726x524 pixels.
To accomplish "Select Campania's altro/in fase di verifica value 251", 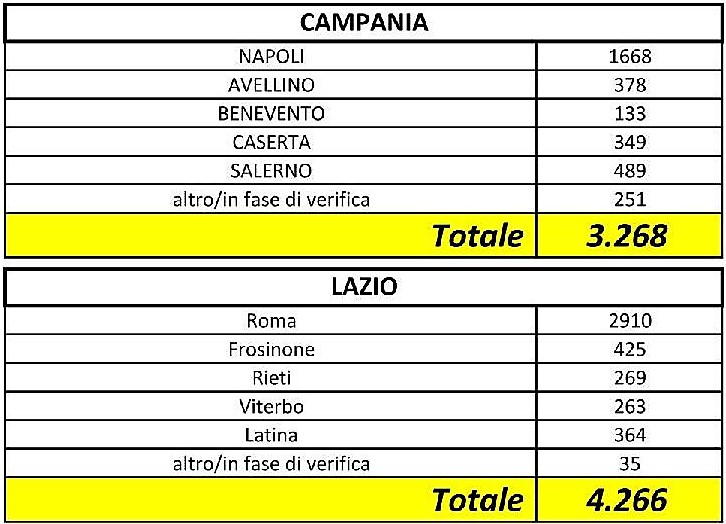I will coord(630,200).
